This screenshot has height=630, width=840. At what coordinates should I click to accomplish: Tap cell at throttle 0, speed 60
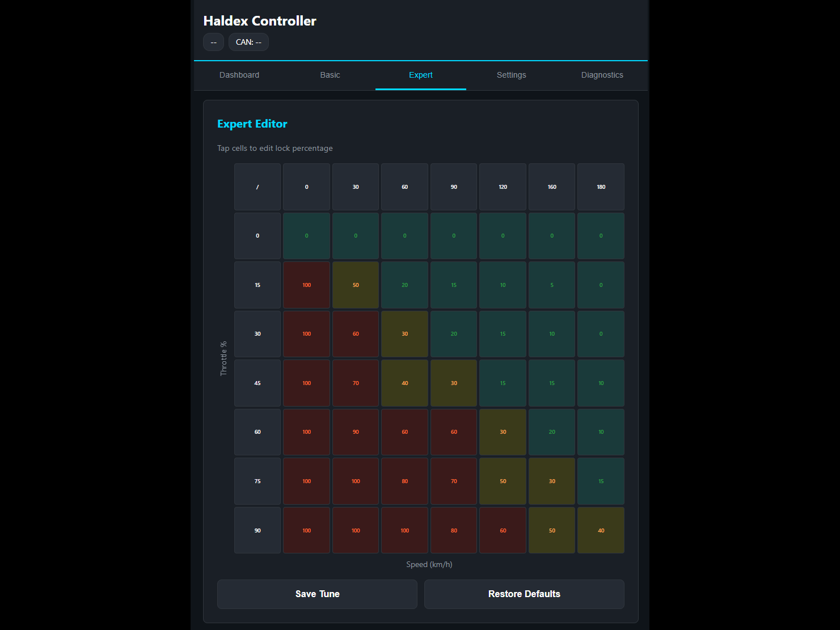pyautogui.click(x=404, y=236)
